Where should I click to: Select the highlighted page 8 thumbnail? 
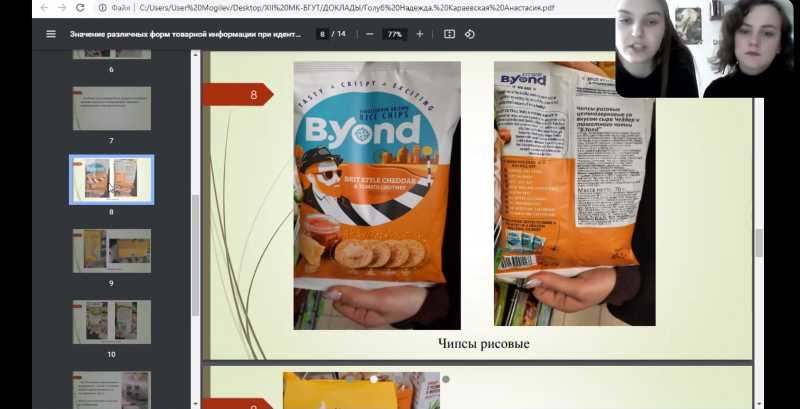(112, 180)
